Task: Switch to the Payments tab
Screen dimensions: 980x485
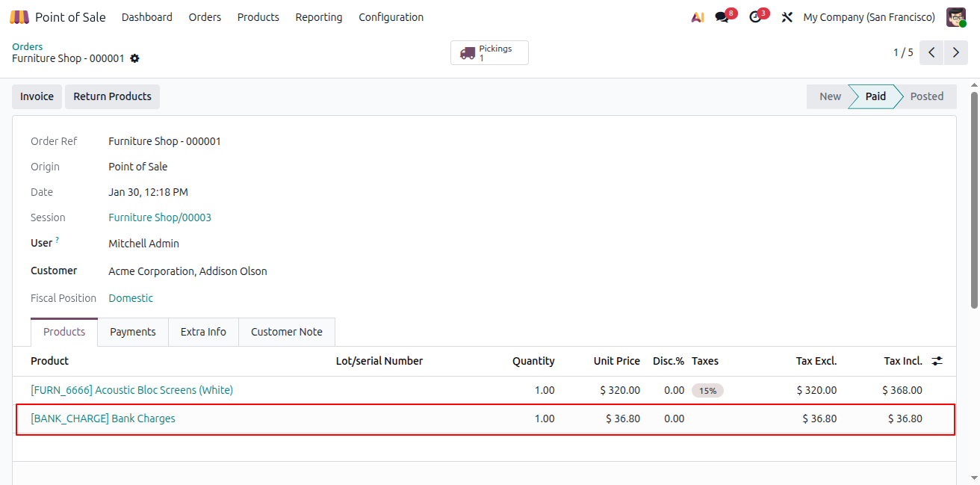Action: coord(133,332)
